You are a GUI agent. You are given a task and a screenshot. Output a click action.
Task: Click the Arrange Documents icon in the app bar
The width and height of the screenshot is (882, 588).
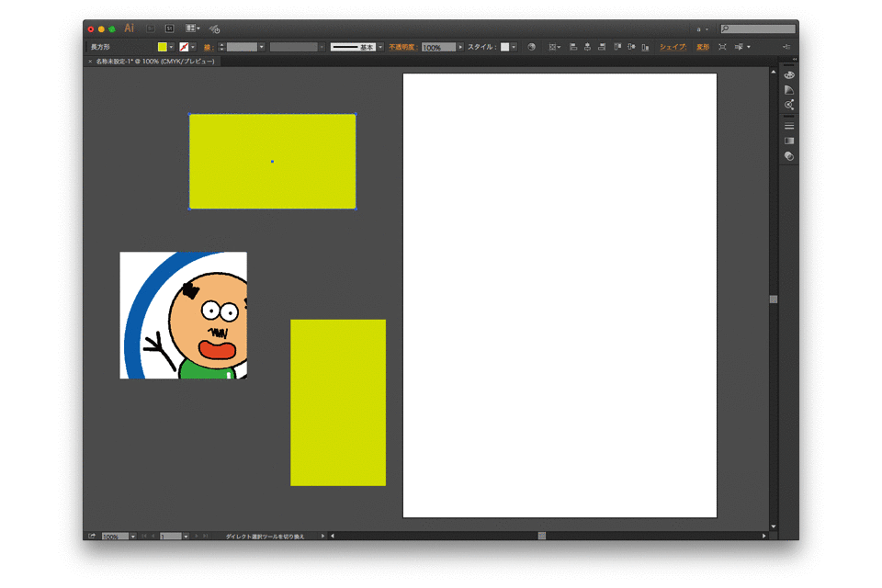tap(190, 28)
